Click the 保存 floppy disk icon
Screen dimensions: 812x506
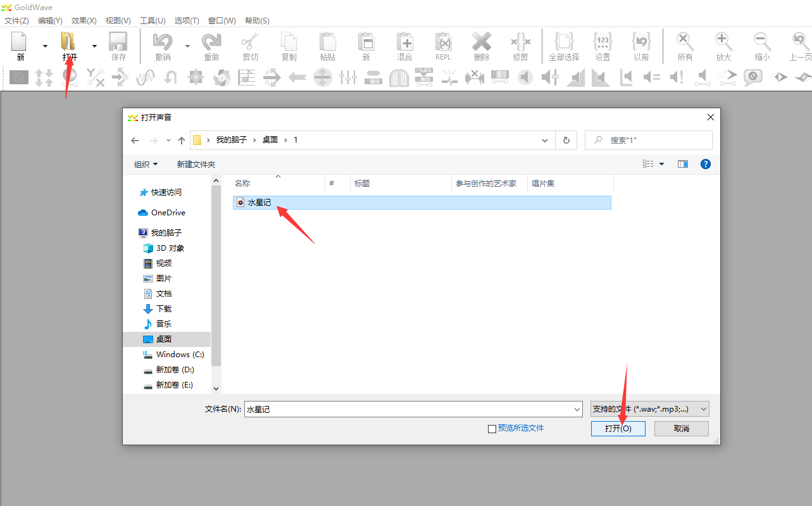118,42
